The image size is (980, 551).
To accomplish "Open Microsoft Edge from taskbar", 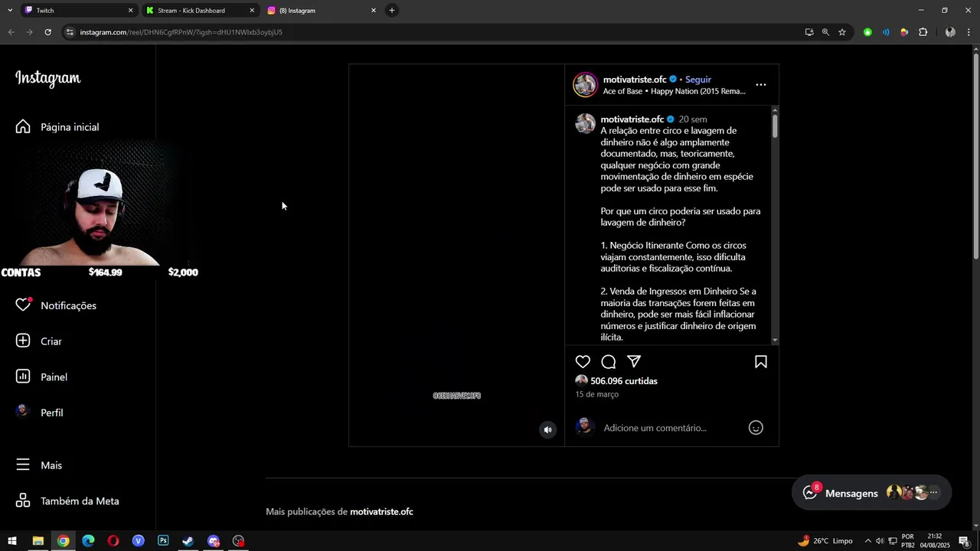I will click(88, 541).
